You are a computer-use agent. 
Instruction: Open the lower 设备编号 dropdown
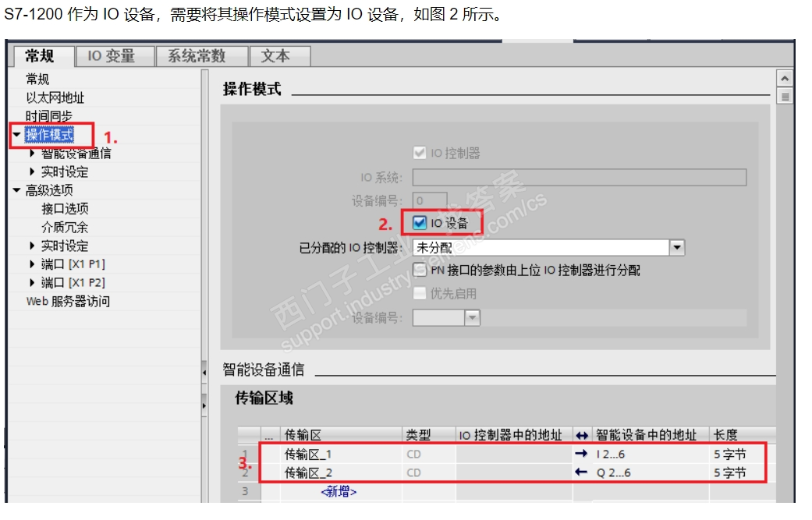[472, 317]
